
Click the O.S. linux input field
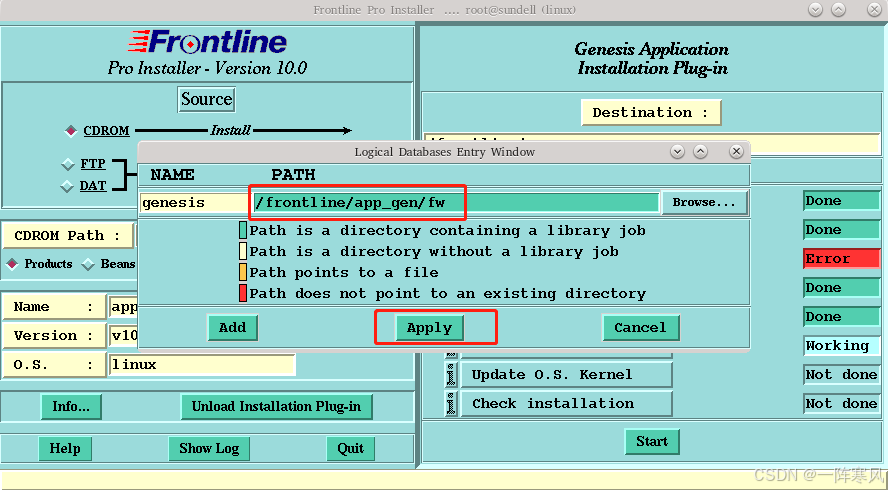tap(202, 364)
